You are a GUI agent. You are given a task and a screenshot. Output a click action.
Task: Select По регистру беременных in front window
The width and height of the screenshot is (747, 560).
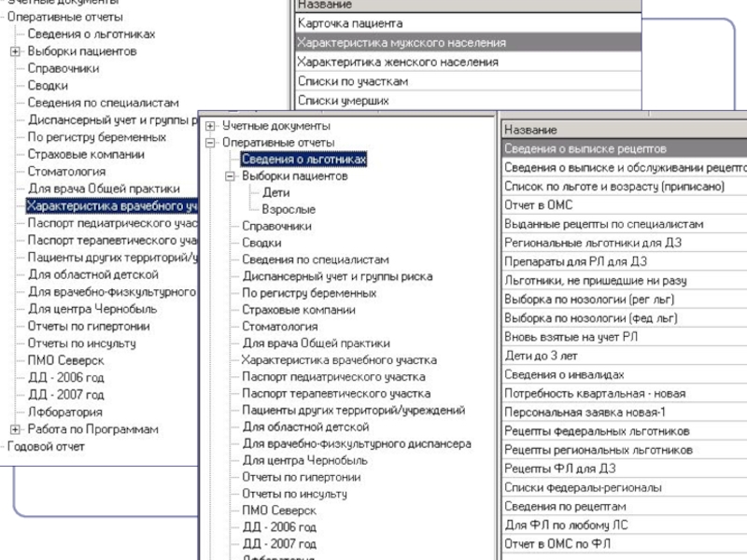coord(309,293)
